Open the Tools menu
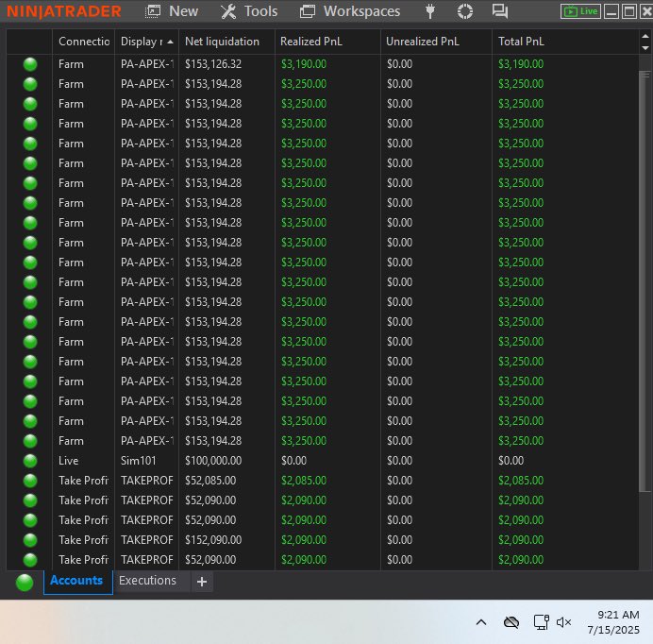 pos(248,11)
